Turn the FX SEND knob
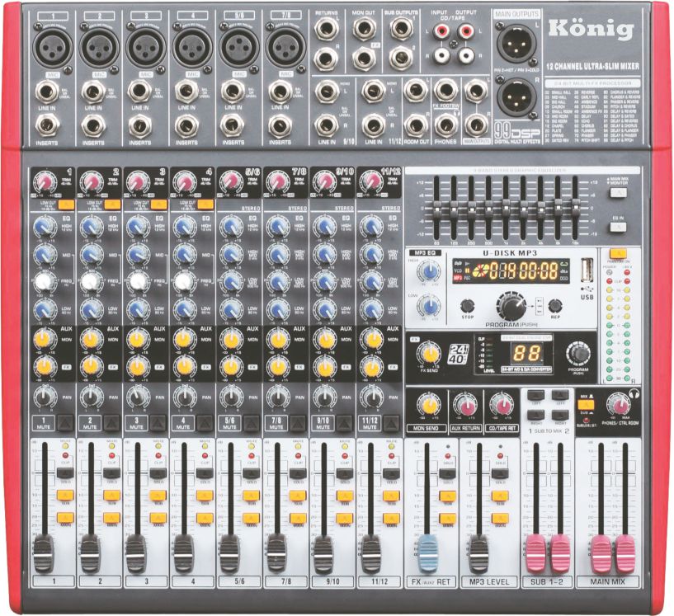674x616 pixels. click(428, 355)
